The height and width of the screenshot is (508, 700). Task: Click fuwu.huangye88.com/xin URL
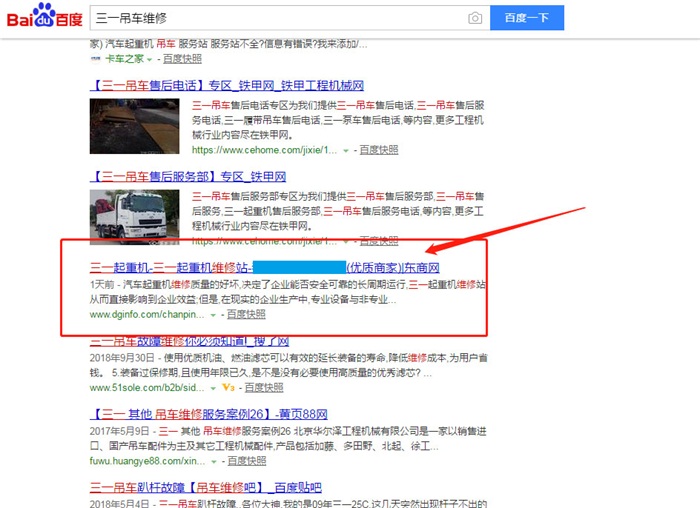[147, 461]
